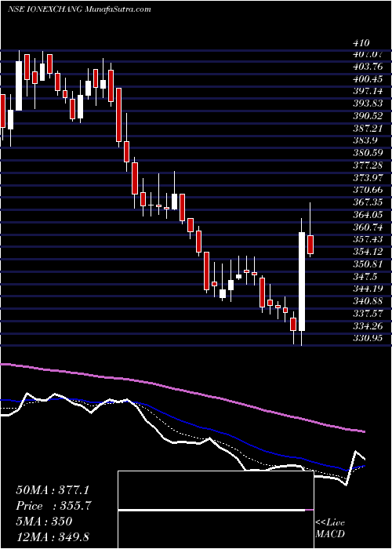Click the 337.57 price axis label
The width and height of the screenshot is (392, 549).
pos(367,313)
